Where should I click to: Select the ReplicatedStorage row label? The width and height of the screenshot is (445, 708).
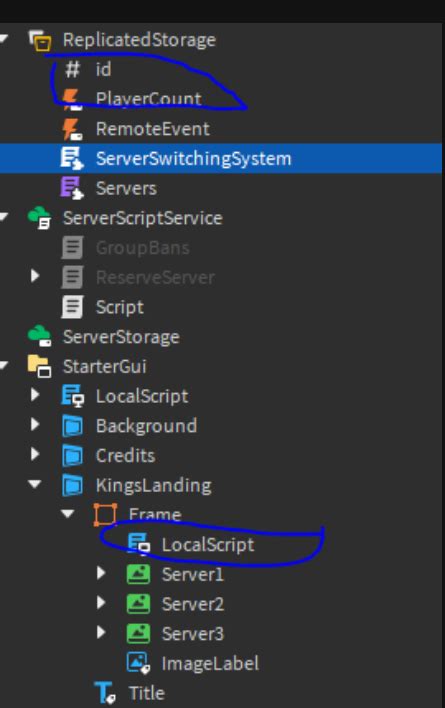[139, 40]
